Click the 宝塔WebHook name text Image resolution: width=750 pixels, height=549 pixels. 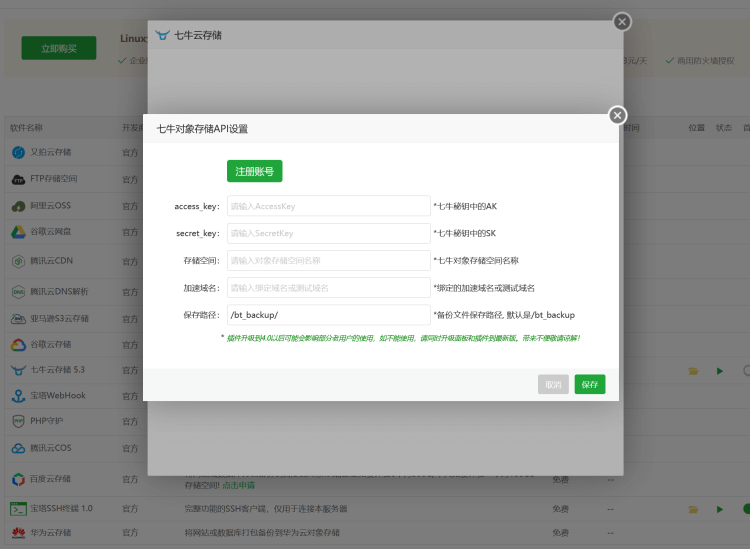[x=58, y=395]
